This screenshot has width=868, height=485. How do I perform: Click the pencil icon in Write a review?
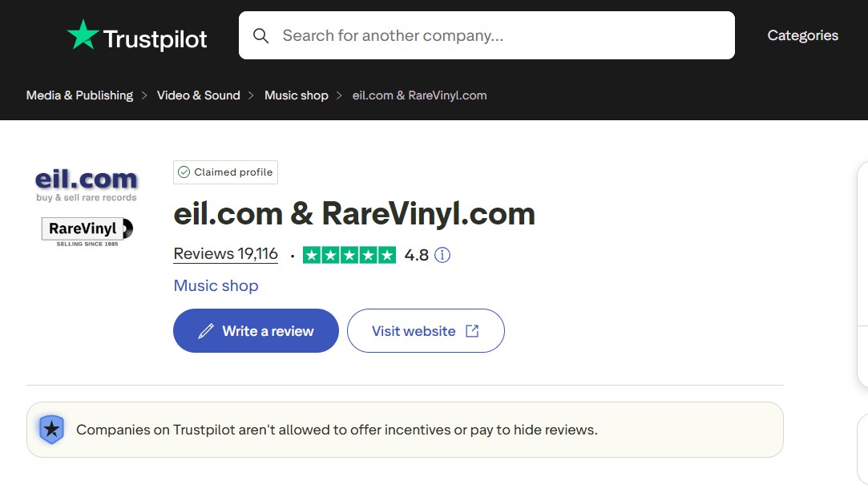206,331
